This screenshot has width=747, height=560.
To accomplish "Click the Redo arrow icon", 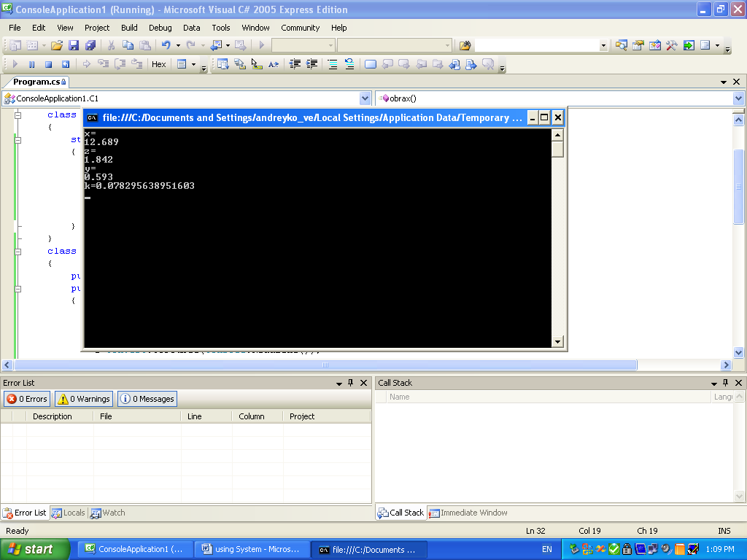I will (191, 45).
